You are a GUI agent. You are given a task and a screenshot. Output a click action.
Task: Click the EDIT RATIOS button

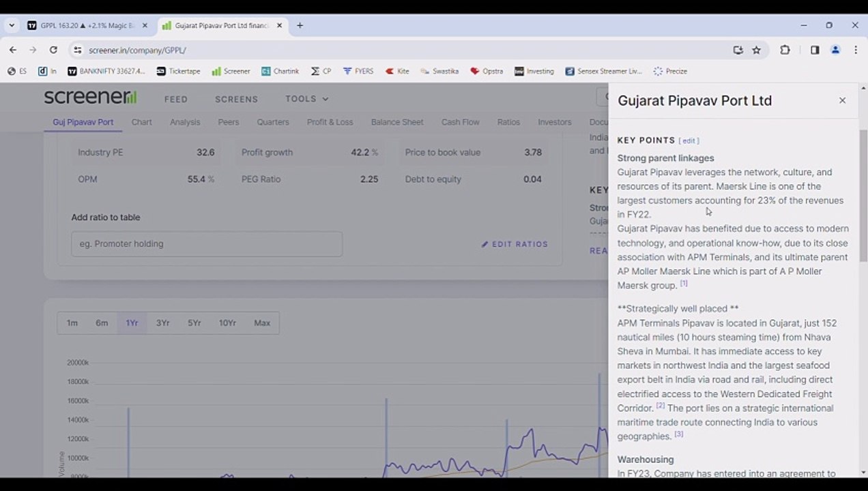click(x=514, y=244)
